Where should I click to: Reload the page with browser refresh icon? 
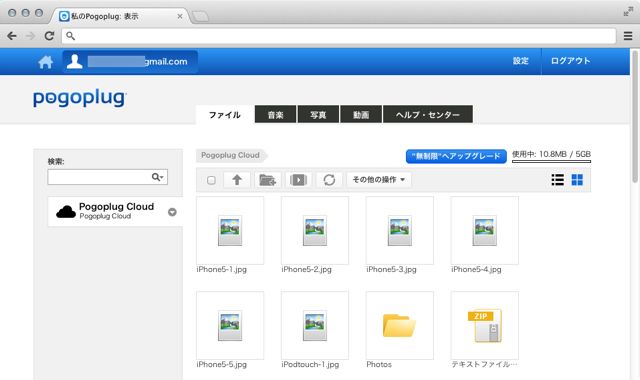pyautogui.click(x=49, y=36)
